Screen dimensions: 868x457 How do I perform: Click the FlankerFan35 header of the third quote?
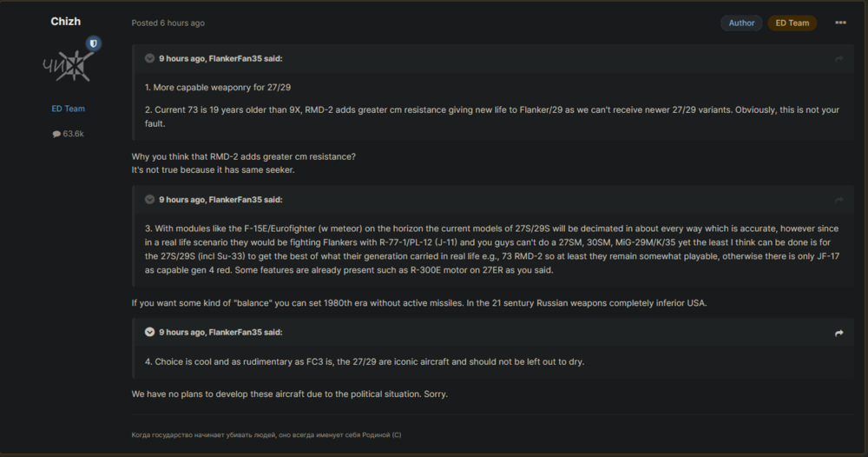(220, 333)
